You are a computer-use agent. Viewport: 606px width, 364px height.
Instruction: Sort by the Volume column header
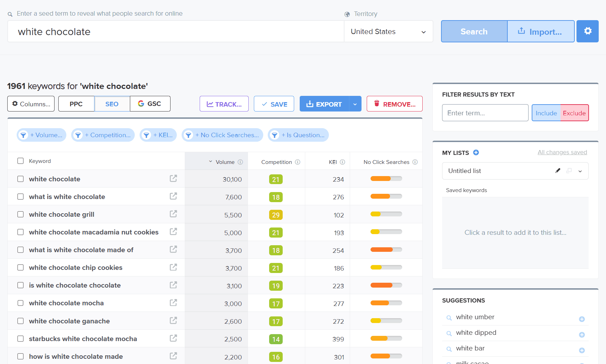pyautogui.click(x=225, y=162)
